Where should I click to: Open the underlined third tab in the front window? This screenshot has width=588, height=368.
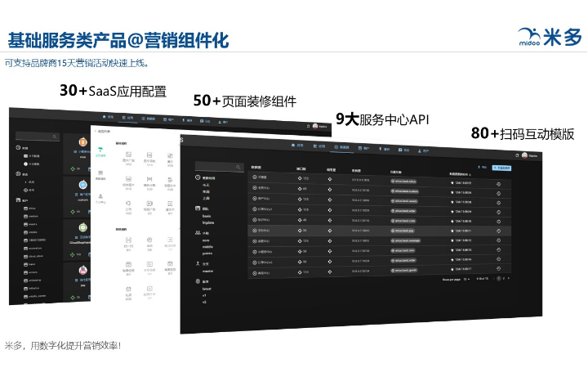coord(341,147)
